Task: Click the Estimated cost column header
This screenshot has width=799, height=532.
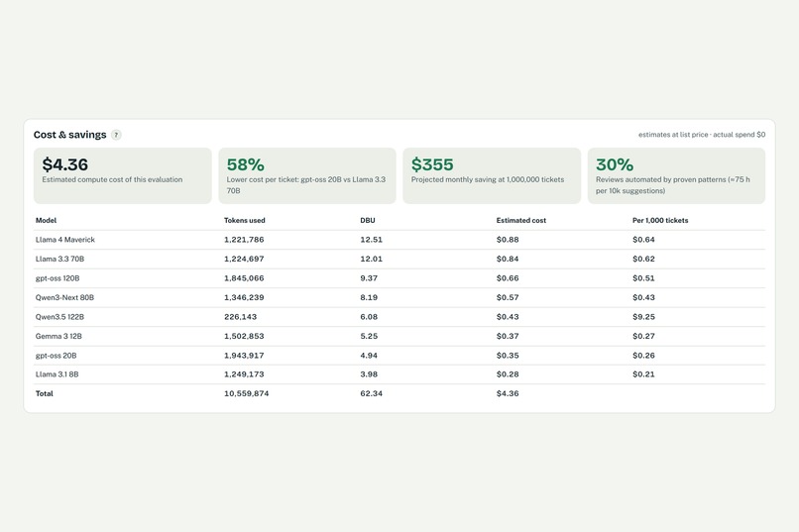Action: tap(520, 221)
